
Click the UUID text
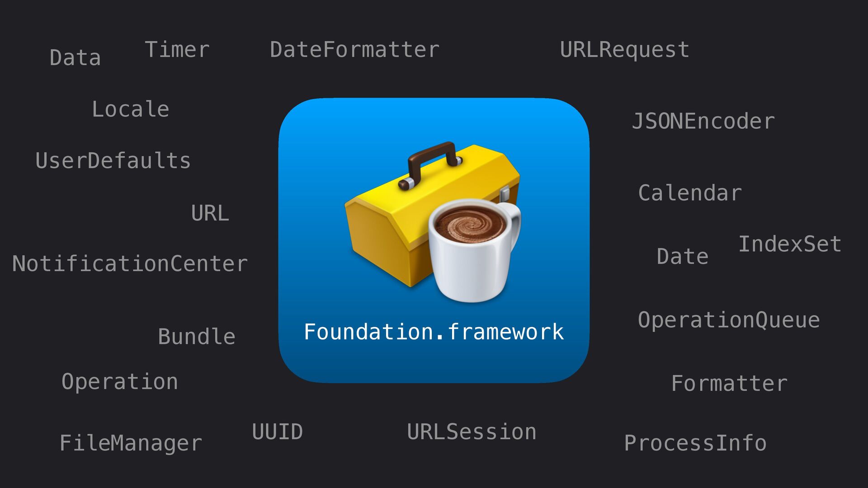point(277,432)
